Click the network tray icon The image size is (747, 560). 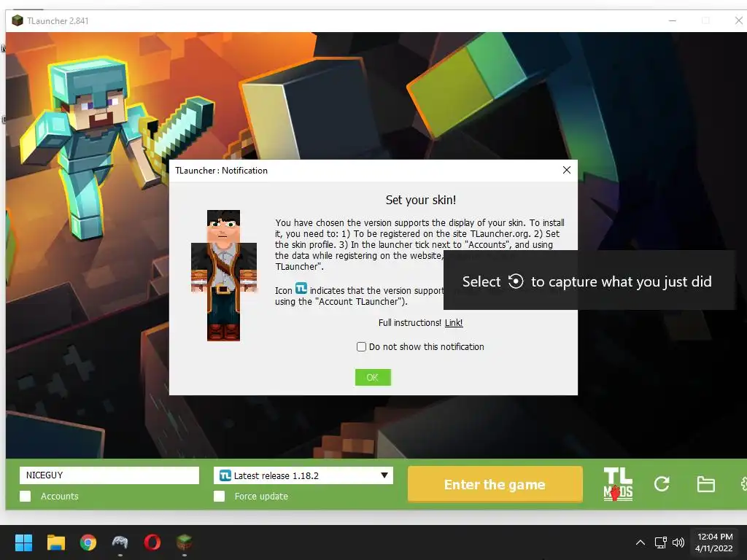[660, 542]
